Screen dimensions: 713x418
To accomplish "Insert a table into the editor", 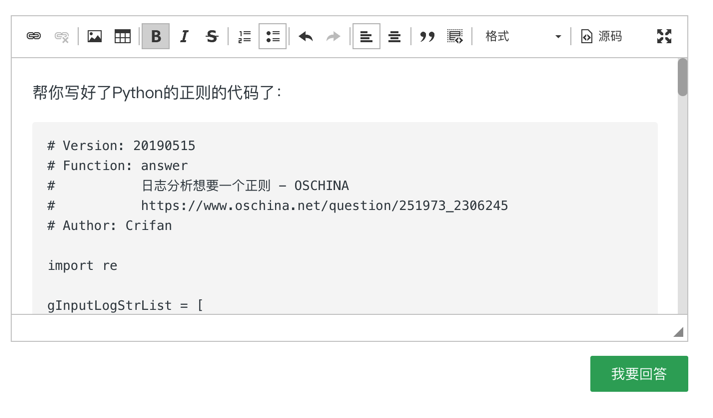I will coord(123,37).
